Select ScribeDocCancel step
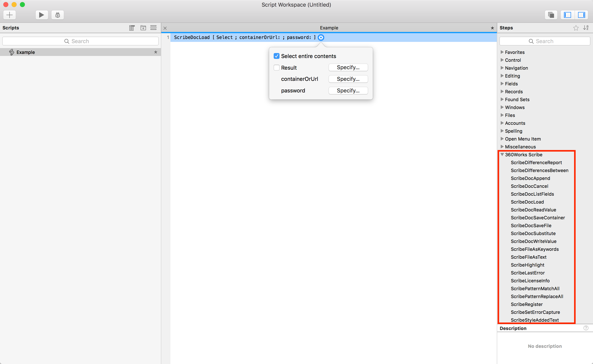 coord(529,186)
